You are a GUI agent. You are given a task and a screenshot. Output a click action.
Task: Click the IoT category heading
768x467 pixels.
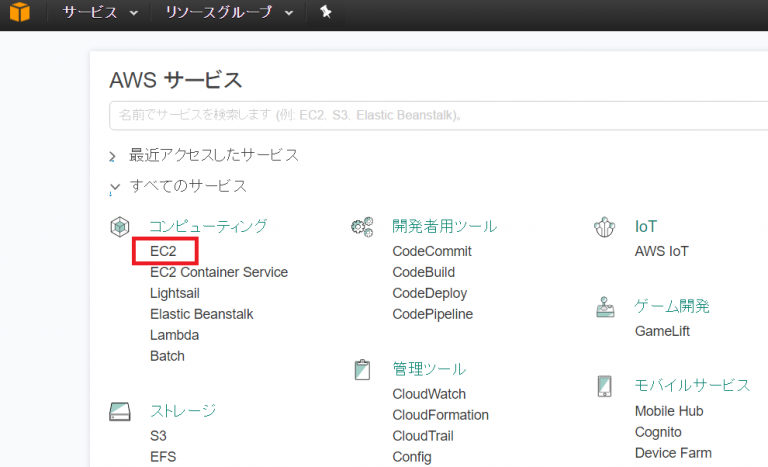[x=646, y=226]
